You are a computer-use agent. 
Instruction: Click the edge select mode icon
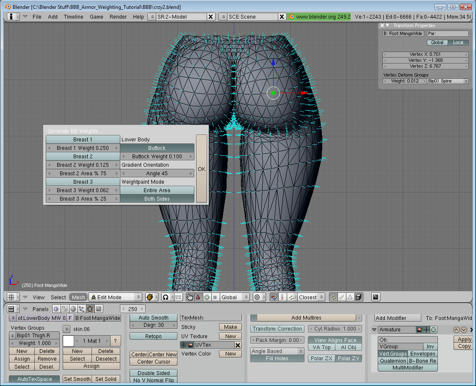coord(341,297)
